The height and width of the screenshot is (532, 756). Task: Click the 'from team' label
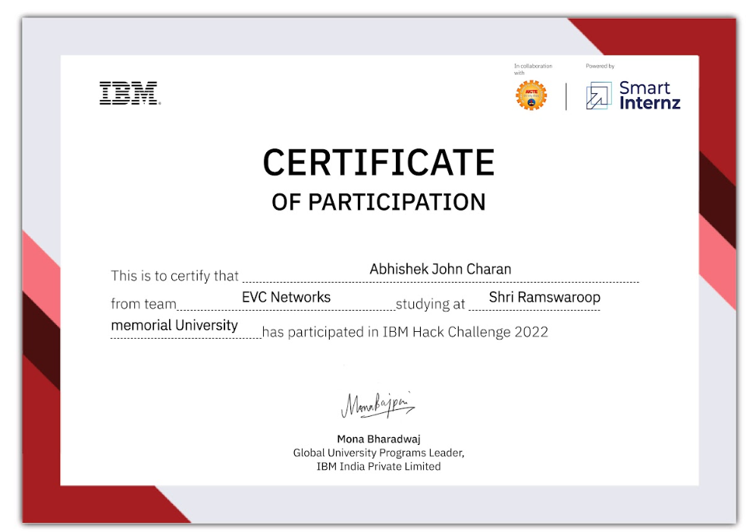tap(143, 304)
